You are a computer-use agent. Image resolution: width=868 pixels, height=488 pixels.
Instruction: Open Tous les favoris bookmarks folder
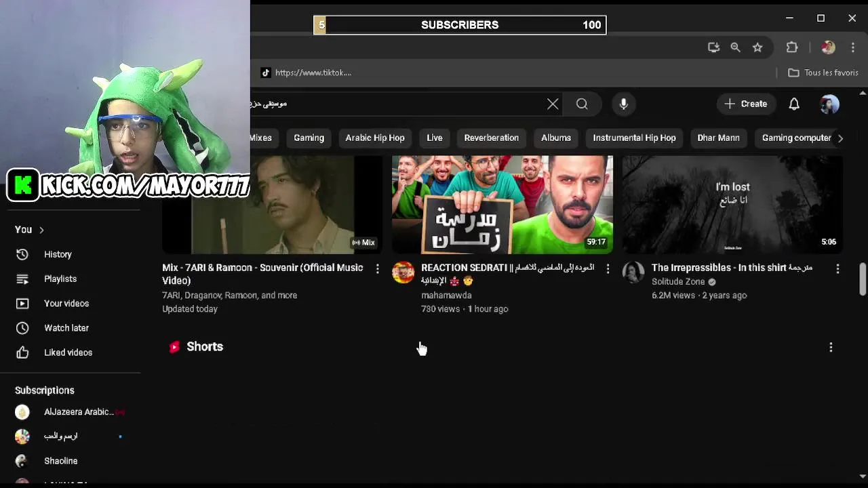click(x=823, y=73)
